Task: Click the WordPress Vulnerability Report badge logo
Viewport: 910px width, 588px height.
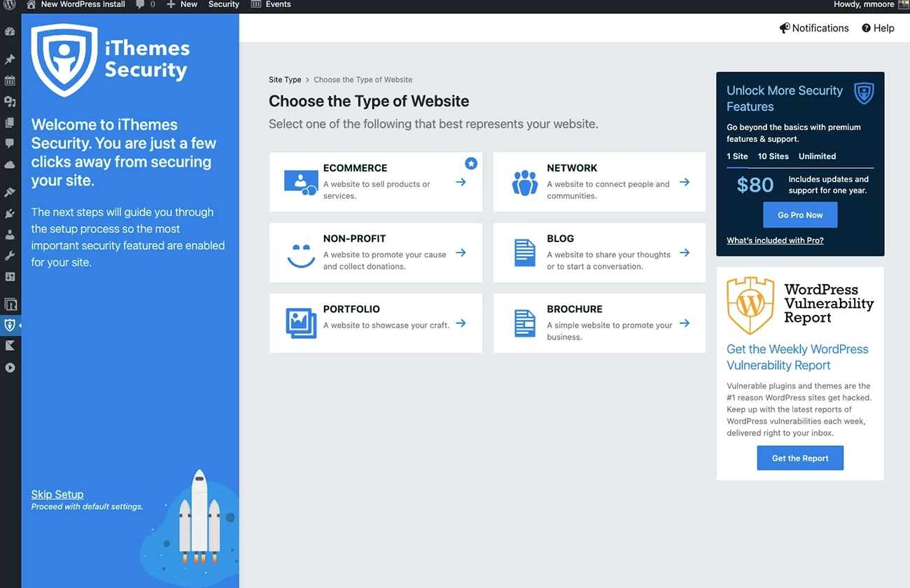Action: pos(750,304)
